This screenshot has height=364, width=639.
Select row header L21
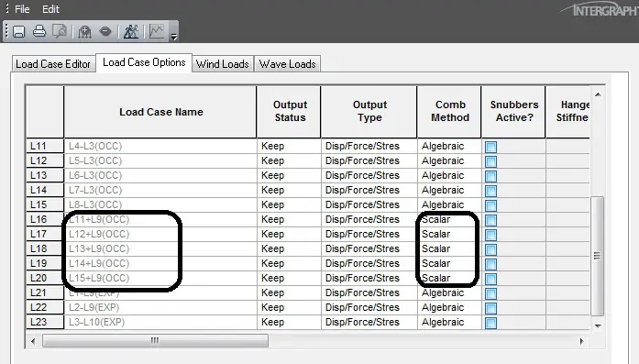click(x=45, y=292)
